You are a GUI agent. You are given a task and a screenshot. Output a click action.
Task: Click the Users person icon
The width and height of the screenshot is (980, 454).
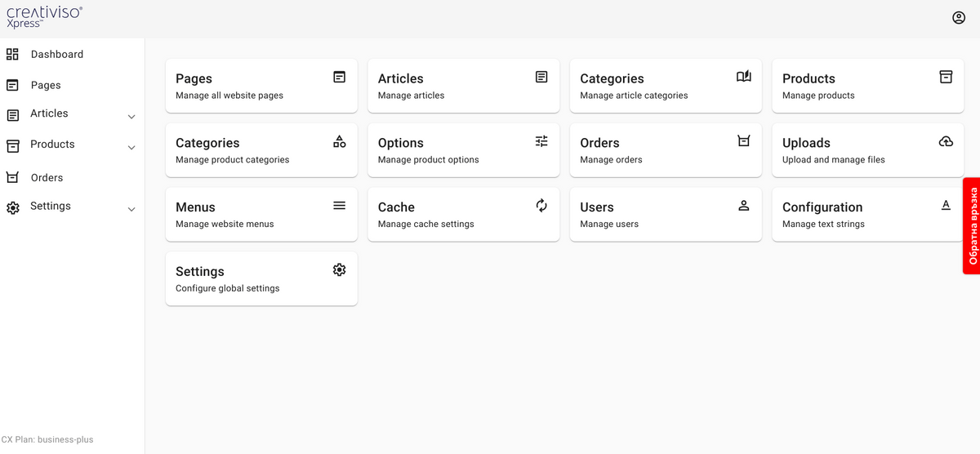(743, 206)
